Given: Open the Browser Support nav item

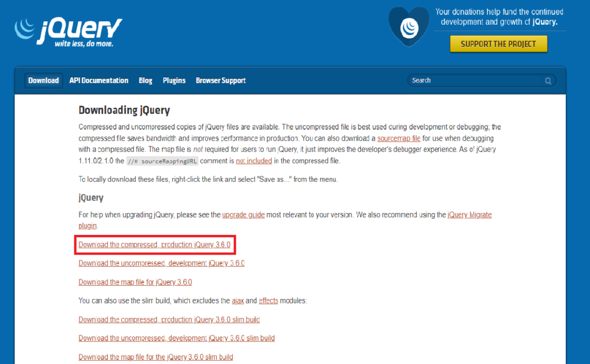Looking at the screenshot, I should [221, 81].
